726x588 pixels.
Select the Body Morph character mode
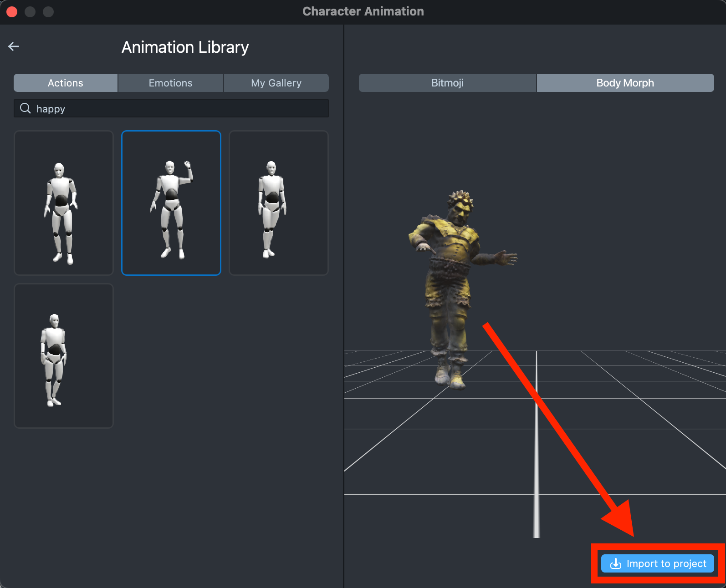click(625, 83)
